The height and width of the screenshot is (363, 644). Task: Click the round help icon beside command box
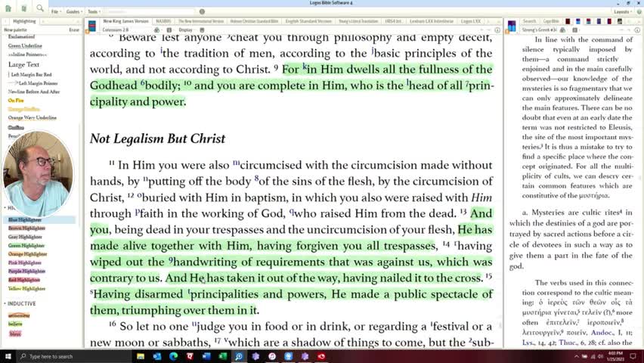[x=202, y=12]
